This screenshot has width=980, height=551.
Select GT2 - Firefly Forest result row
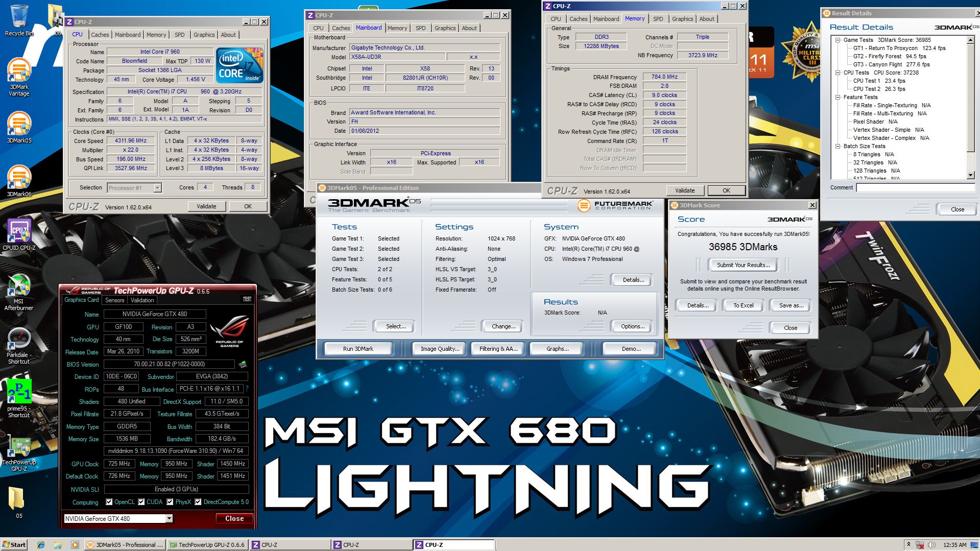(889, 56)
